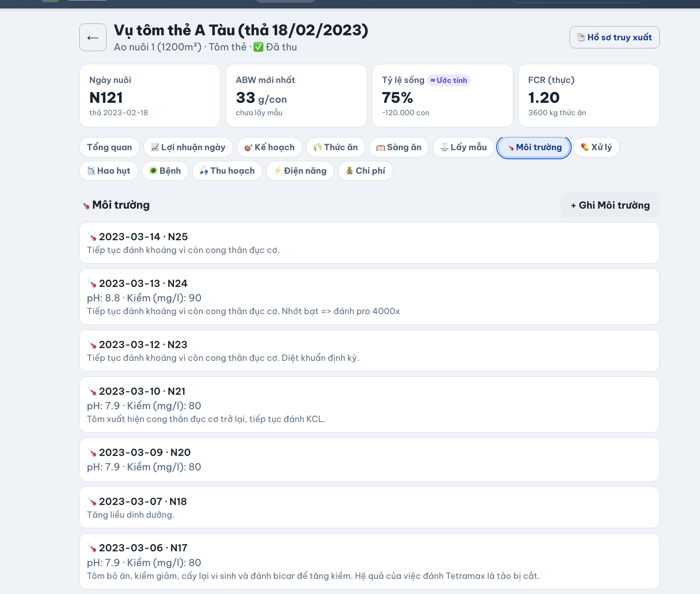Click thermometer icon beside Môi trường section heading
700x594 pixels.
coord(85,205)
